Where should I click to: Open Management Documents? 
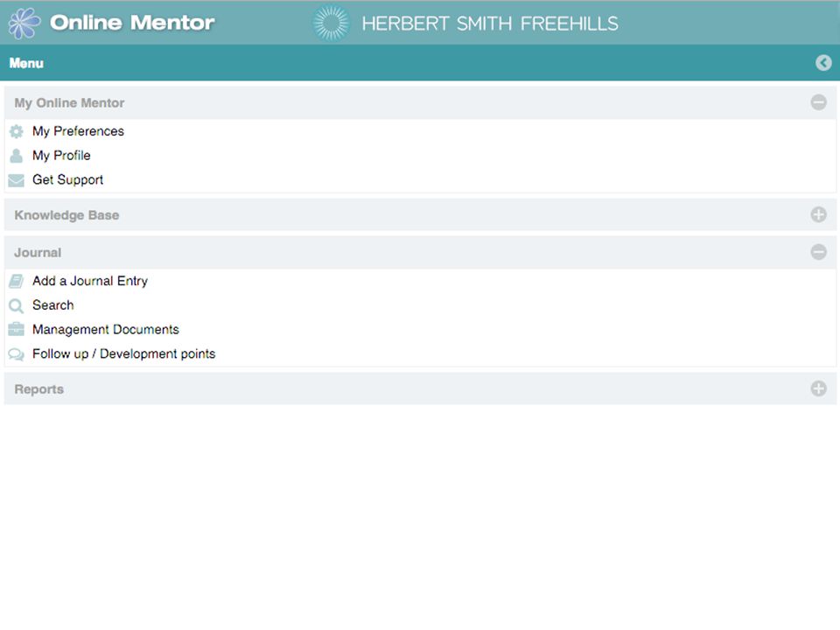[x=106, y=330]
